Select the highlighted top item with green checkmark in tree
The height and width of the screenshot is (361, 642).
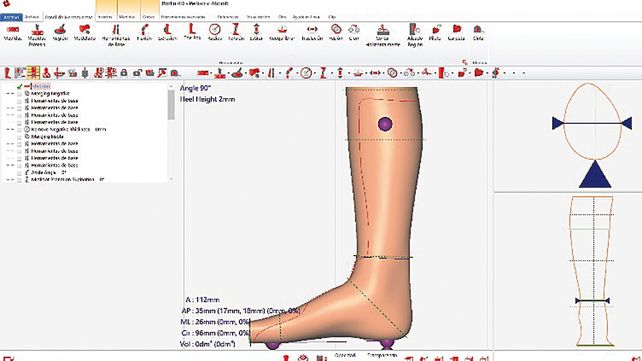point(41,86)
